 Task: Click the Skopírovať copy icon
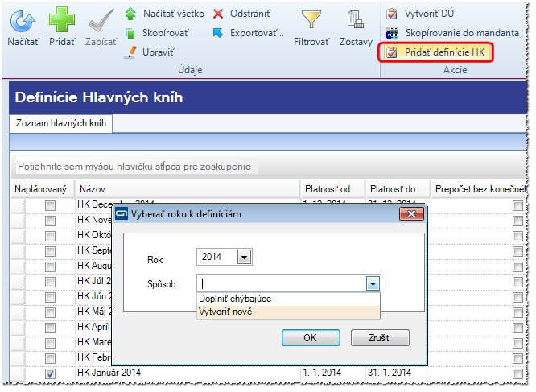point(130,33)
